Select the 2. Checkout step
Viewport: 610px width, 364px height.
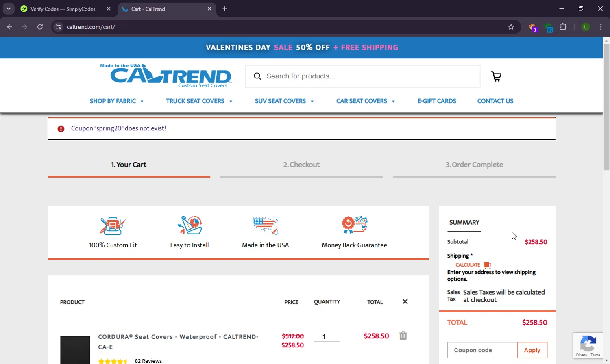pyautogui.click(x=302, y=165)
